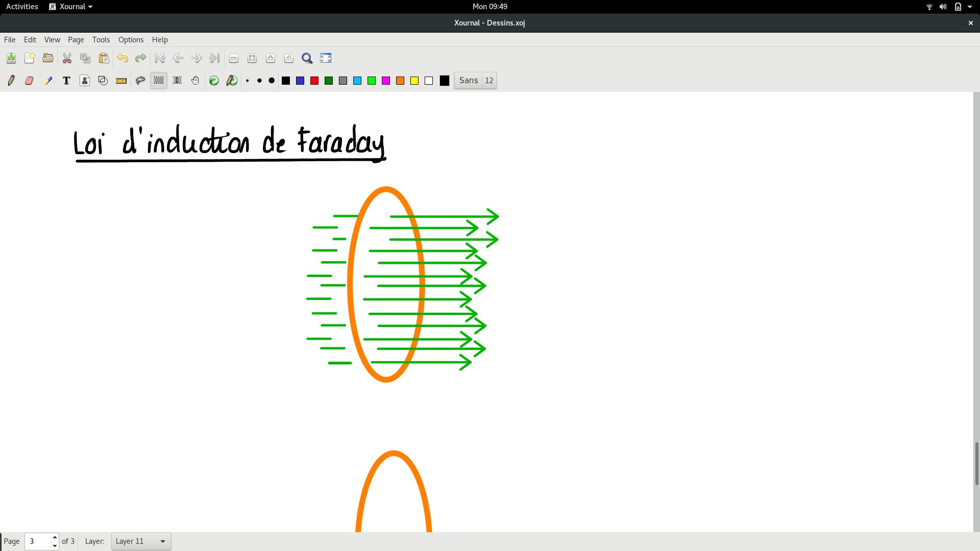Choose the Ruler tool
The height and width of the screenshot is (551, 980).
(x=121, y=81)
